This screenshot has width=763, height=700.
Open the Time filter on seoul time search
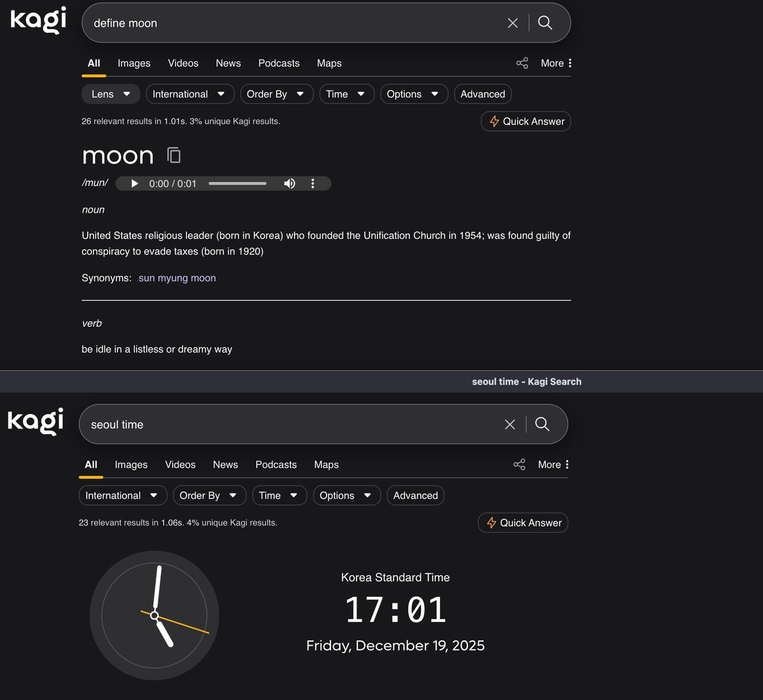(x=279, y=495)
